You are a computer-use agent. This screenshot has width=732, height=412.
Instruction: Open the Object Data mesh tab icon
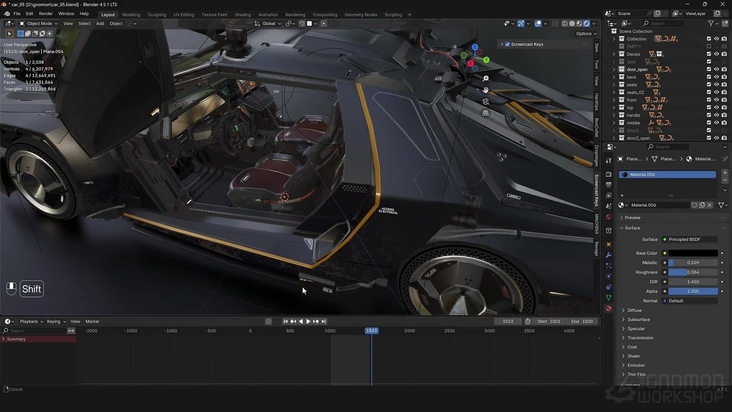609,298
